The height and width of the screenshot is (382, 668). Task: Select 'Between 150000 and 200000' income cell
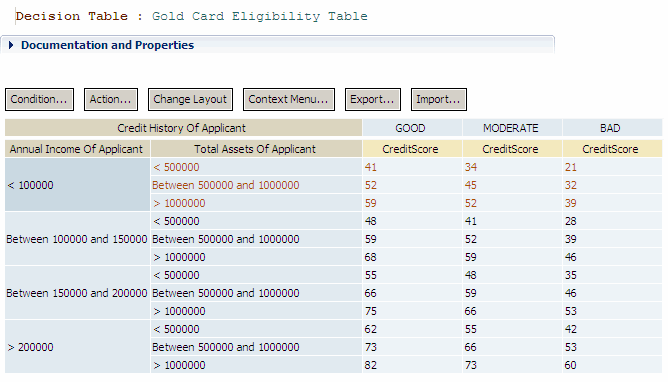pos(77,293)
